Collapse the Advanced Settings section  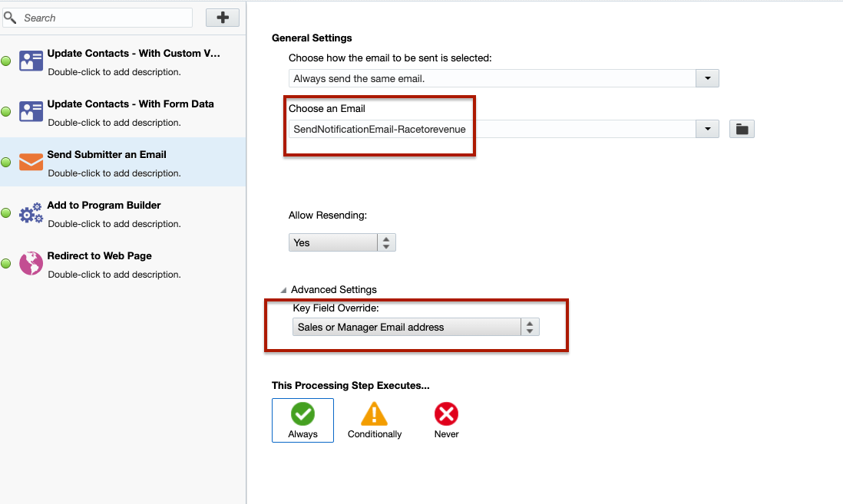pos(283,290)
